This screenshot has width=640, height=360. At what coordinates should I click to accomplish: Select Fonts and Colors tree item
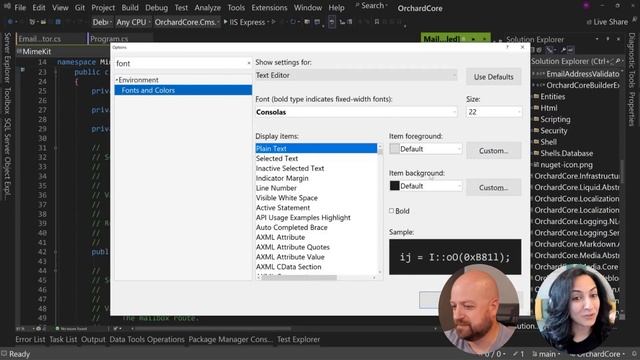tap(183, 90)
